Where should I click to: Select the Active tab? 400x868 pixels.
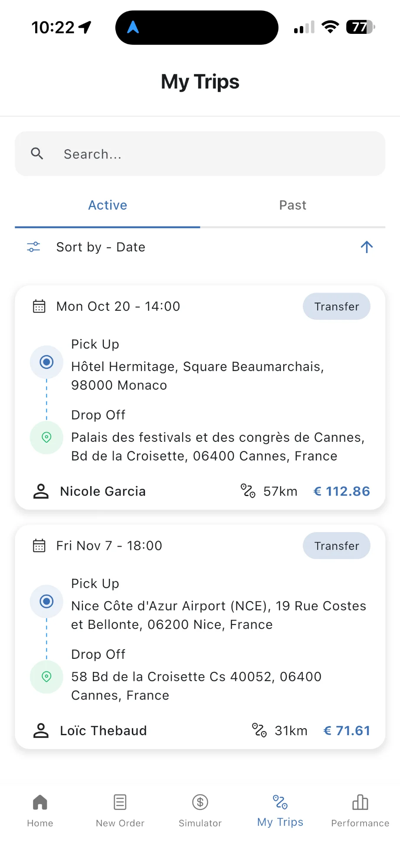[x=108, y=205]
